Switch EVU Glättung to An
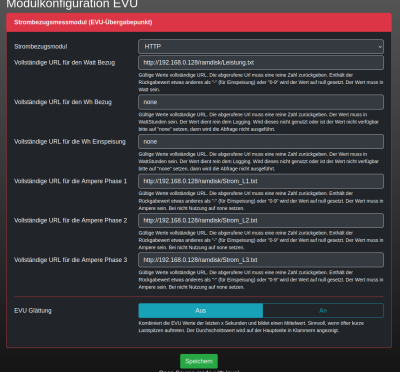Image resolution: width=400 pixels, height=372 pixels. 323,311
